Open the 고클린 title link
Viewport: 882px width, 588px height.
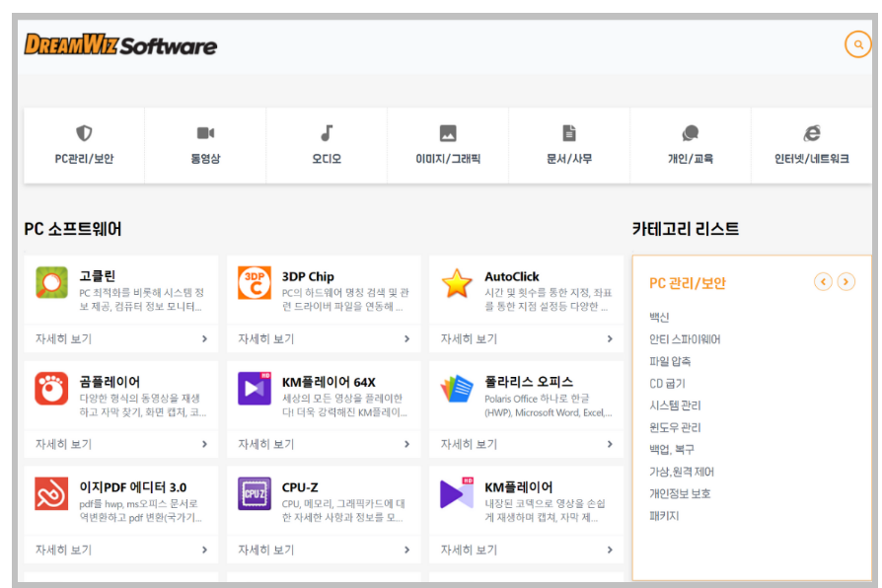pyautogui.click(x=98, y=276)
